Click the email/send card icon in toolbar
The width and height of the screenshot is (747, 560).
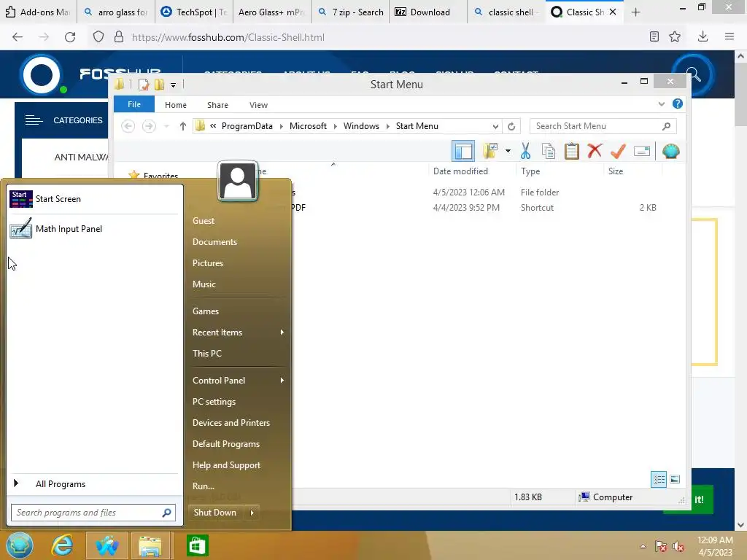(x=642, y=151)
